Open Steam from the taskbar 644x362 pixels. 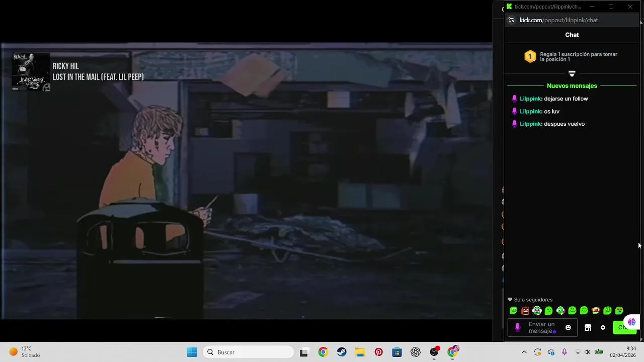[x=342, y=352]
